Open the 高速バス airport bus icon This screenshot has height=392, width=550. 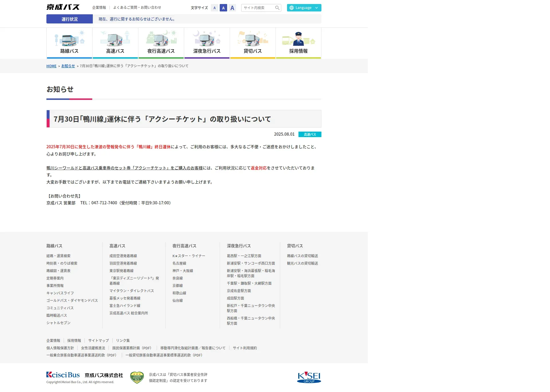point(115,43)
